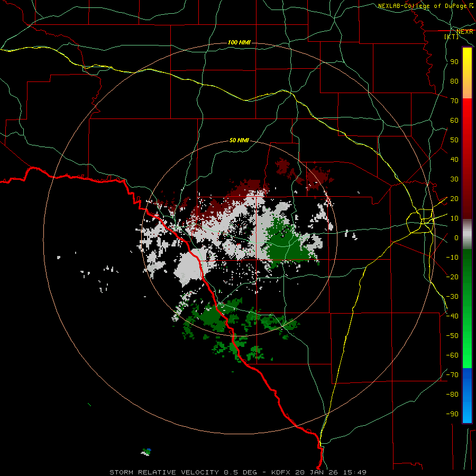Click the blue bottom section of color bar
Viewport: 476px width, 476px height.
tap(467, 395)
